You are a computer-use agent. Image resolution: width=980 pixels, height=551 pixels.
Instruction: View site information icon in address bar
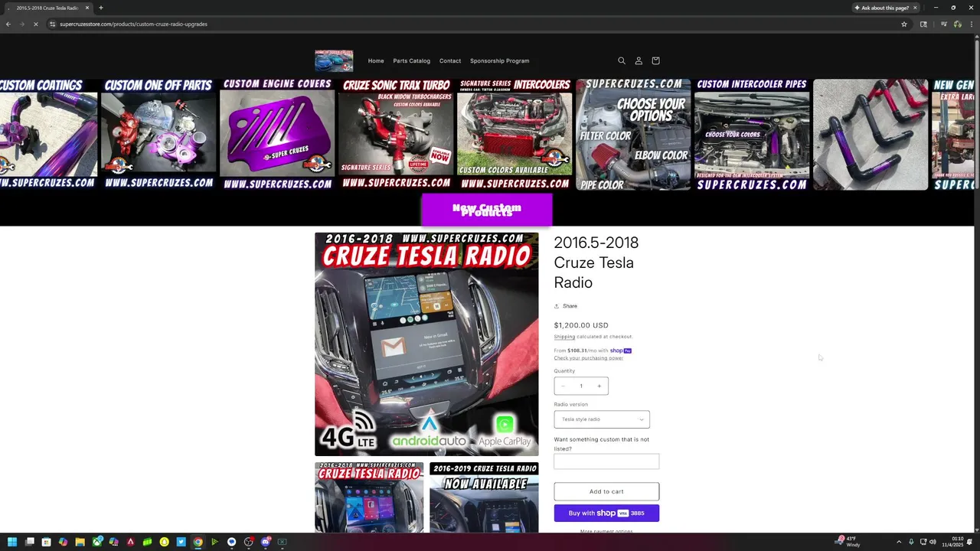[52, 24]
